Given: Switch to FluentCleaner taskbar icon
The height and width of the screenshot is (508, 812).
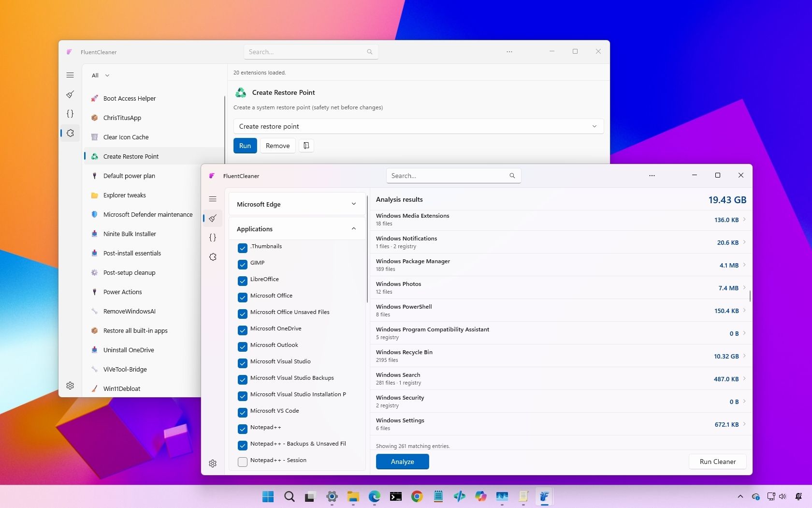Looking at the screenshot, I should 544,496.
